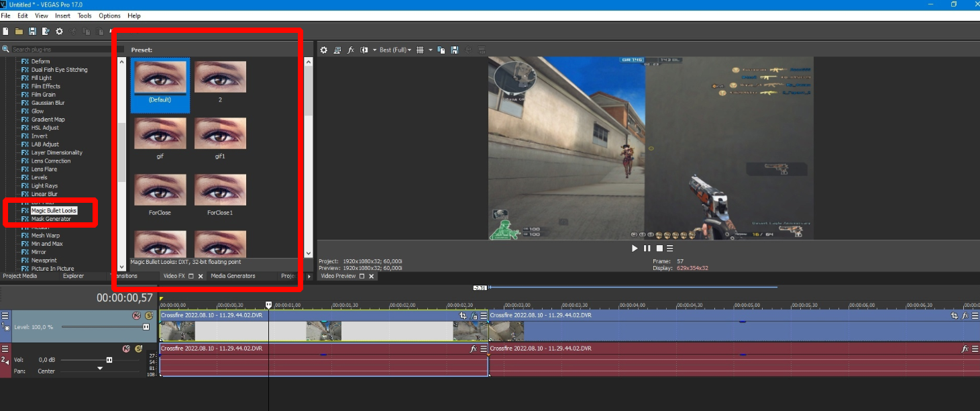Viewport: 980px width, 411px height.
Task: Adjust the audio track volume slider
Action: point(109,360)
